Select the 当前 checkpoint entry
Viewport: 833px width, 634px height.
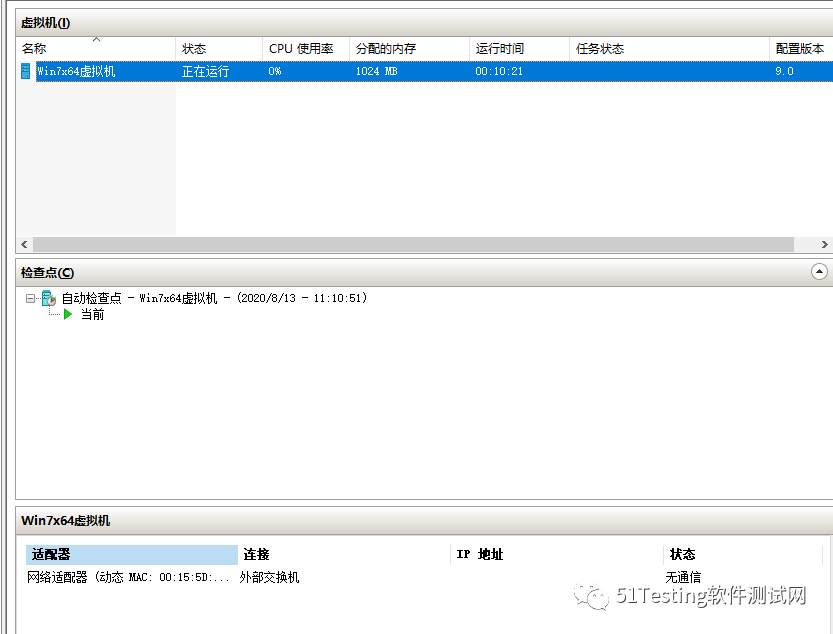point(92,314)
